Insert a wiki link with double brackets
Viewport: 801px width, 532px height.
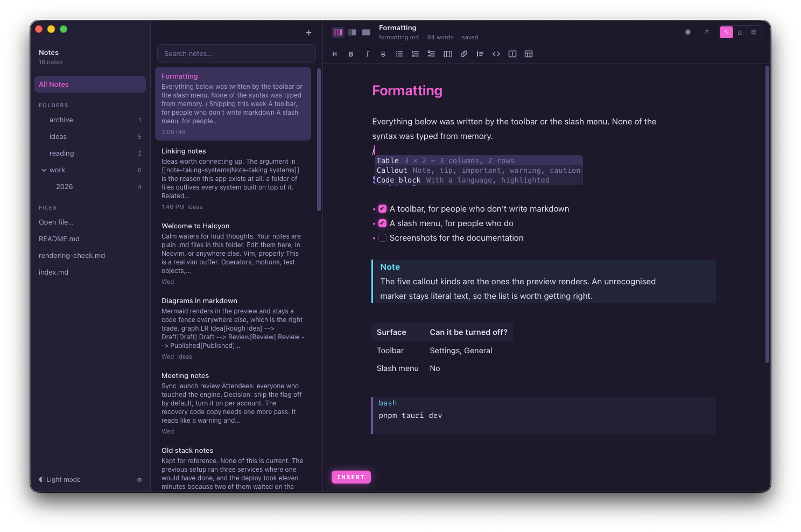tap(448, 54)
